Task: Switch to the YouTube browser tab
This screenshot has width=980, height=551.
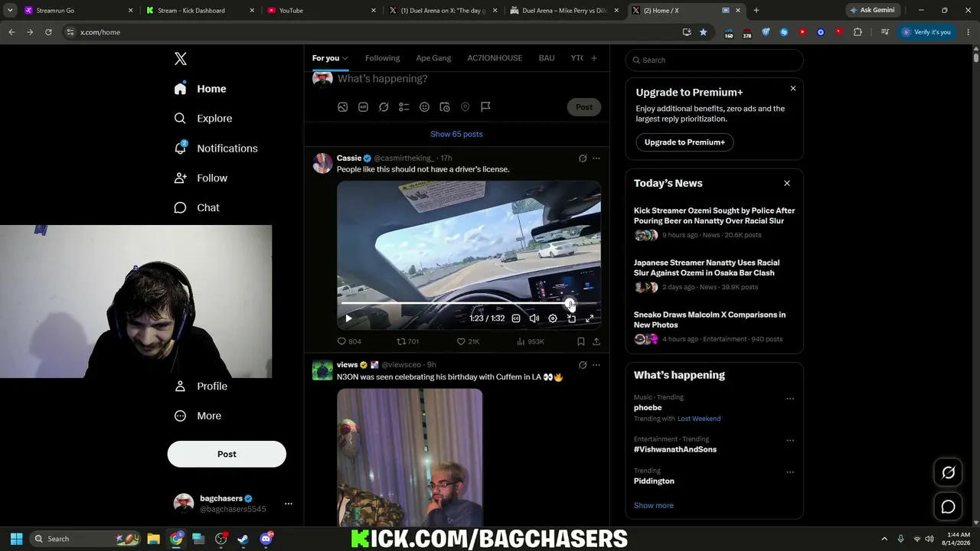Action: pos(320,10)
